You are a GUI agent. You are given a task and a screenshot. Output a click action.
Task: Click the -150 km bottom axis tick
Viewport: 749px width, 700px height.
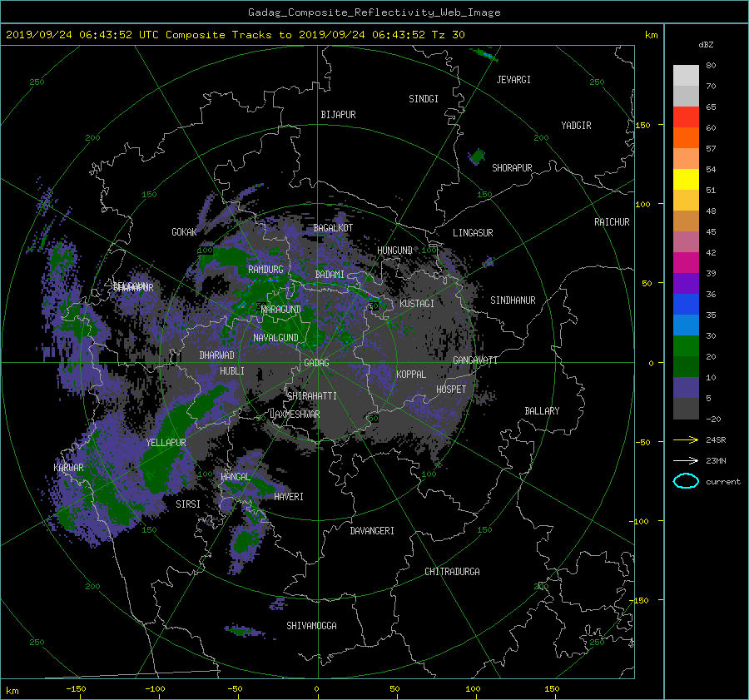click(x=76, y=688)
